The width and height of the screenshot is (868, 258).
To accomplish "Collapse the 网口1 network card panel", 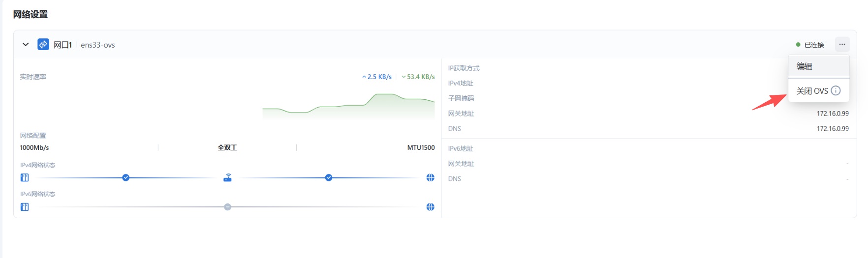I will (26, 45).
